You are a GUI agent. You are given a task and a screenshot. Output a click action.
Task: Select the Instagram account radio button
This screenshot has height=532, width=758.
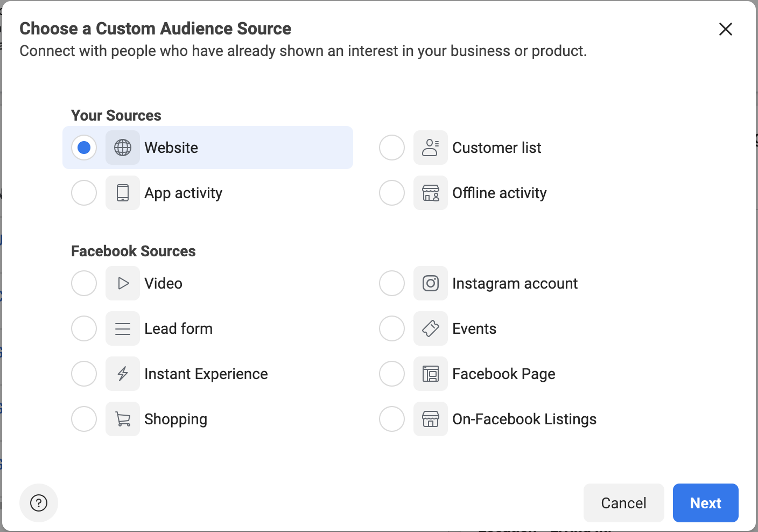coord(392,283)
